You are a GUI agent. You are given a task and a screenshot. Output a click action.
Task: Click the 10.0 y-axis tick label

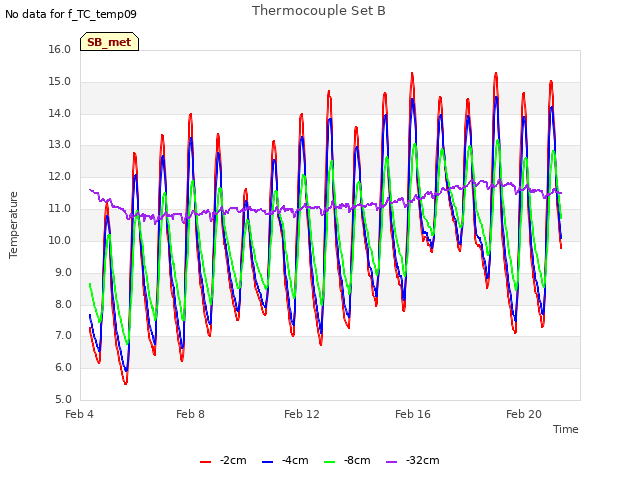pos(60,240)
